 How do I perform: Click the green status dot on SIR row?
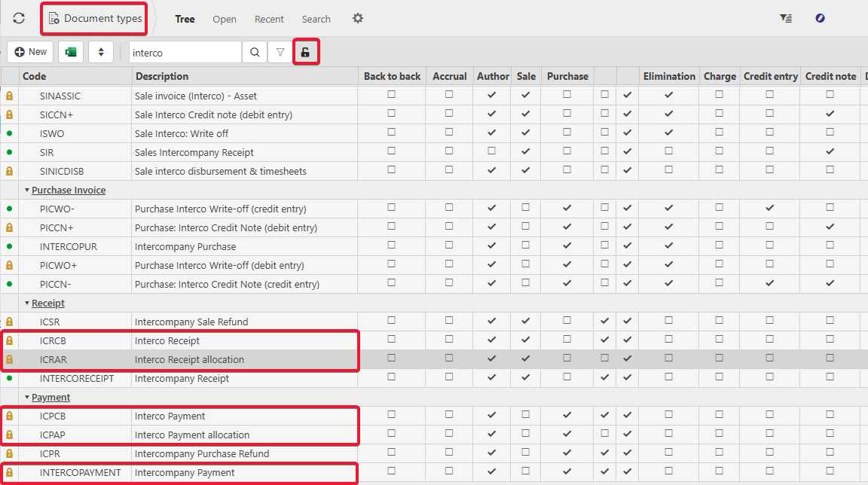point(9,152)
